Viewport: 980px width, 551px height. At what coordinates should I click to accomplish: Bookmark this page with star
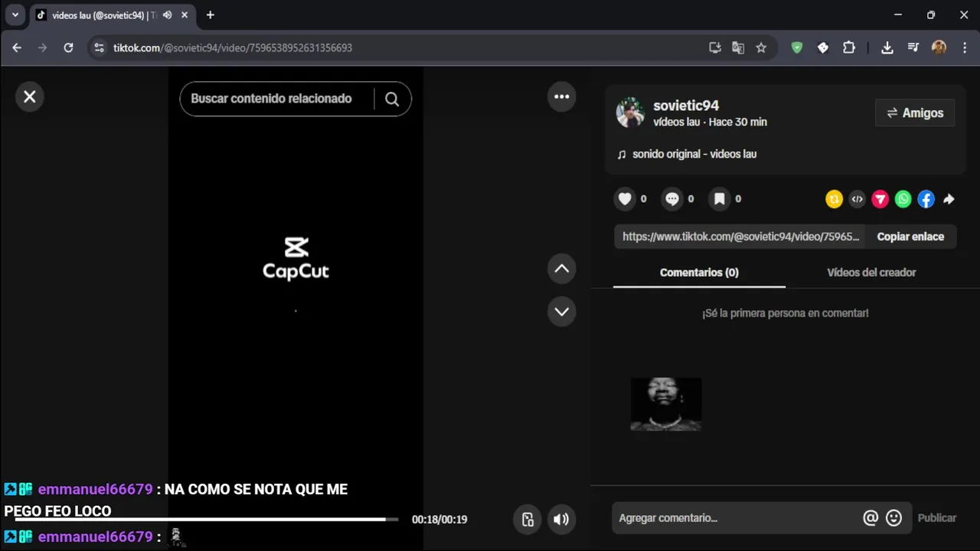(761, 47)
